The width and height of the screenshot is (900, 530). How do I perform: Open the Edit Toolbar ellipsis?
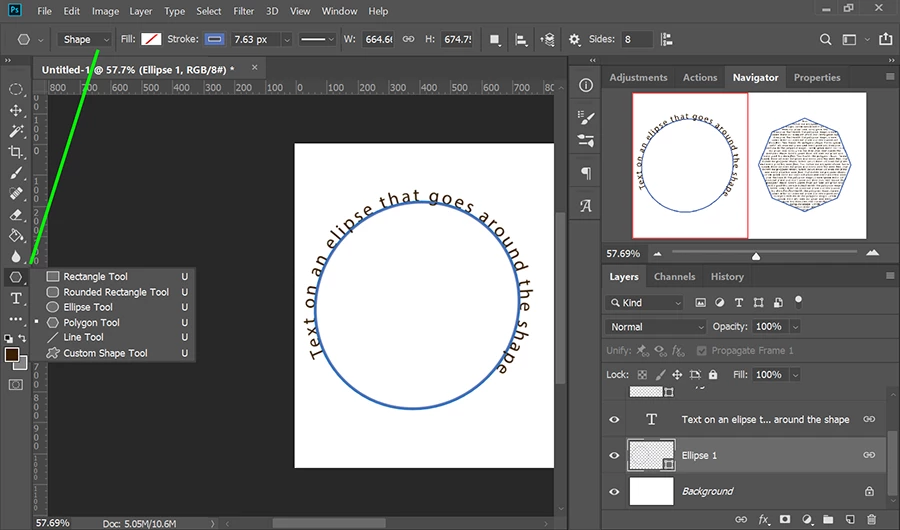(x=16, y=319)
